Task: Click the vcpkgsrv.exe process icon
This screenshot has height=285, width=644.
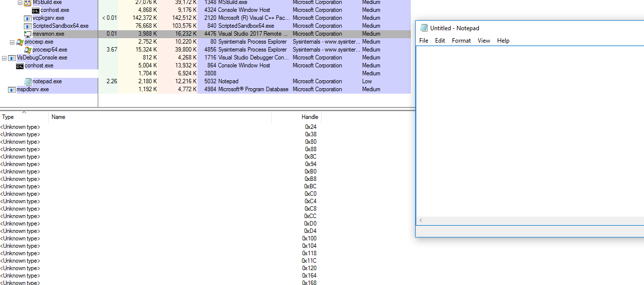Action: coord(28,18)
